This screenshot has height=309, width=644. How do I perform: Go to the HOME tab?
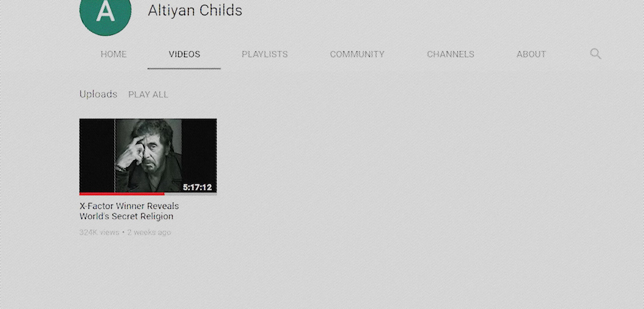(114, 54)
